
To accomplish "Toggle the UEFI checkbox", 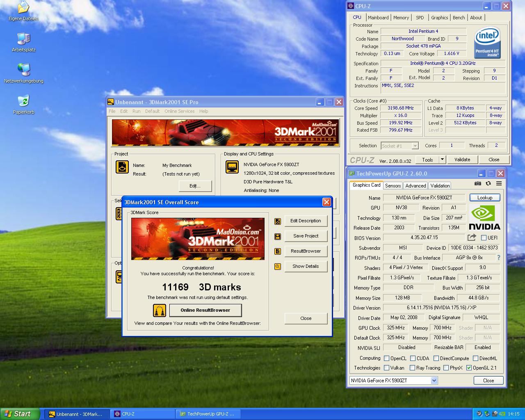I will point(484,238).
